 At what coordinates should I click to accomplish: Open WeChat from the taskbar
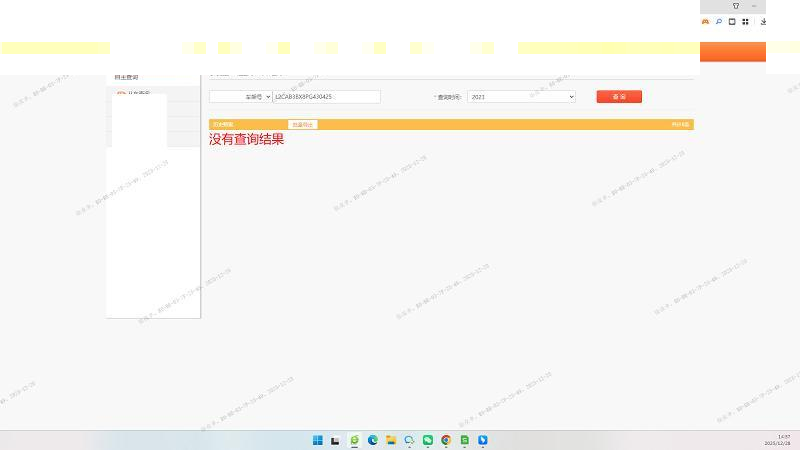(428, 440)
